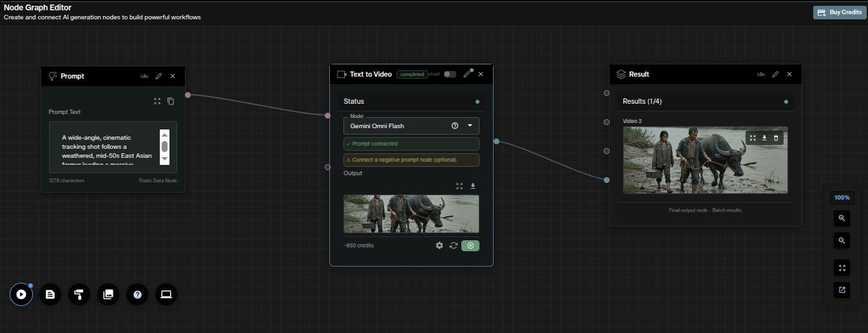Open Text to Video settings gear

pos(439,245)
